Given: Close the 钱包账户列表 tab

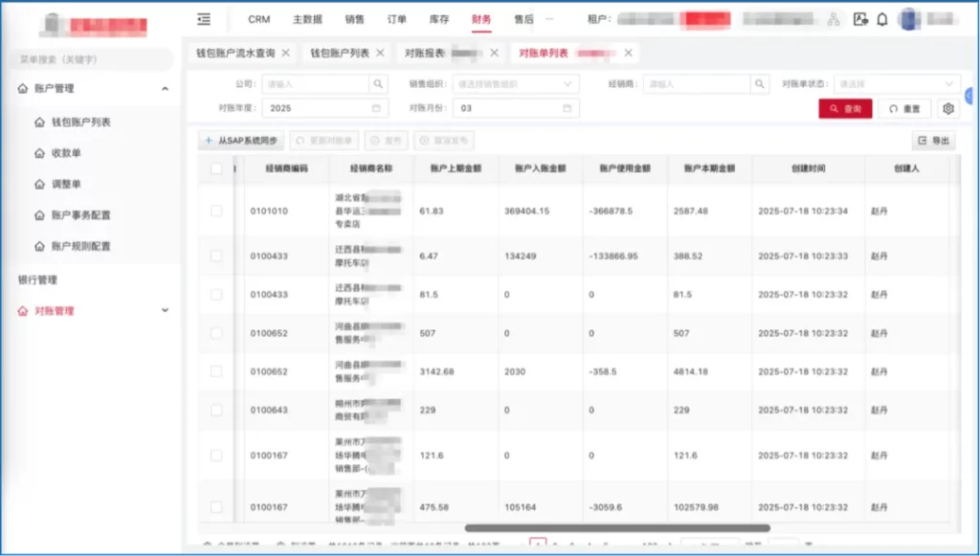Looking at the screenshot, I should [380, 53].
